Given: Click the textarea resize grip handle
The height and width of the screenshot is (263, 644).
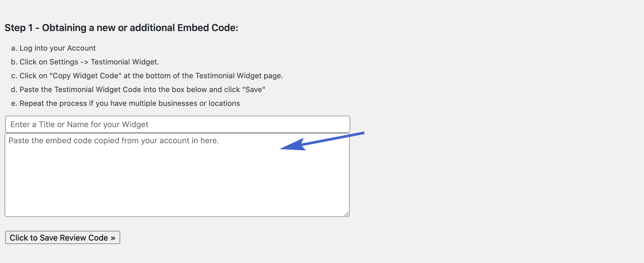Looking at the screenshot, I should pos(346,214).
